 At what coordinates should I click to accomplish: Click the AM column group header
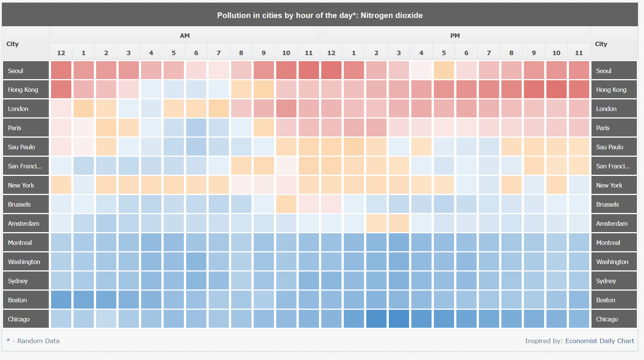point(185,36)
